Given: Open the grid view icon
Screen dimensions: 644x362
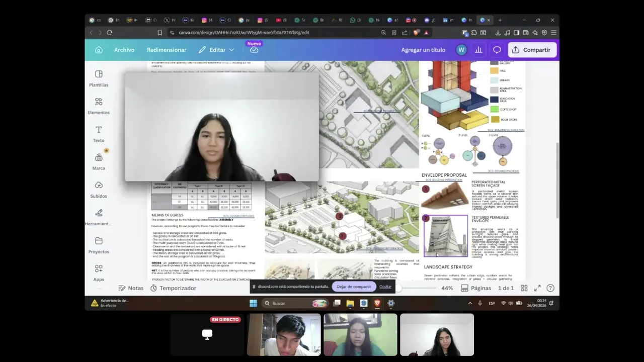Looking at the screenshot, I should click(524, 288).
